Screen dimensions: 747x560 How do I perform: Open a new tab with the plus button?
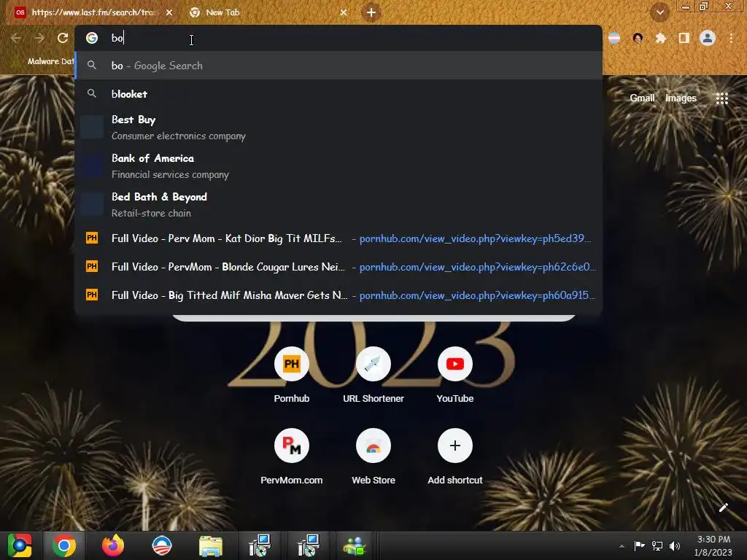371,12
